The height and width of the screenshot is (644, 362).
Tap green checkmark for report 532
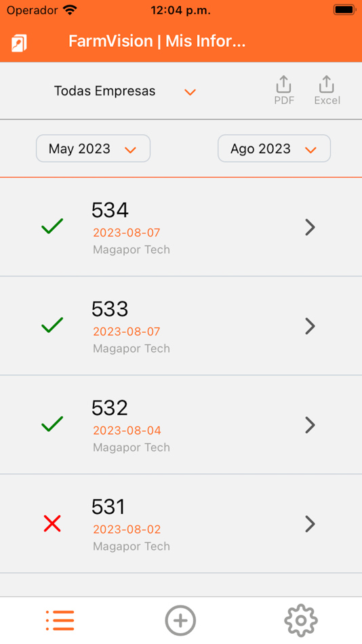click(x=52, y=424)
